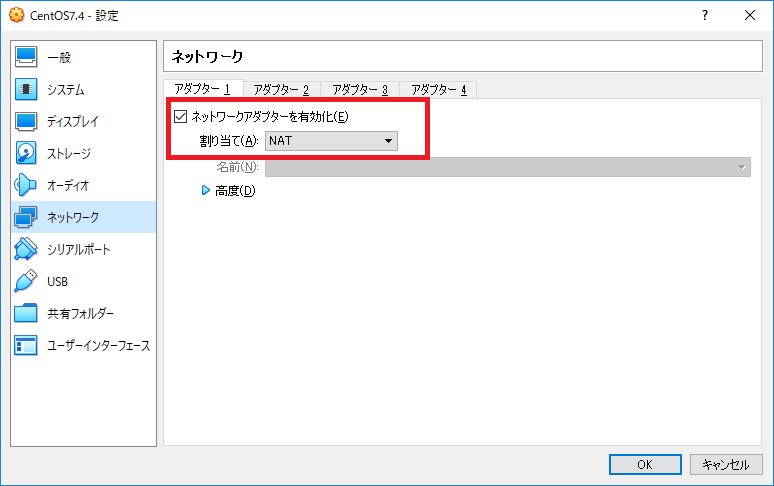Click the キャンセル button
This screenshot has width=774, height=486.
pyautogui.click(x=726, y=464)
